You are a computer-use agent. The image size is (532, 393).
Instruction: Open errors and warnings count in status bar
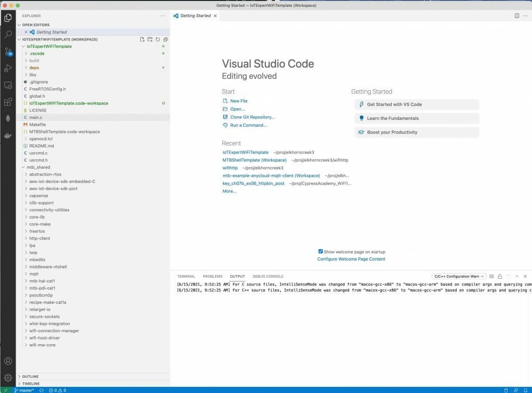pyautogui.click(x=58, y=390)
